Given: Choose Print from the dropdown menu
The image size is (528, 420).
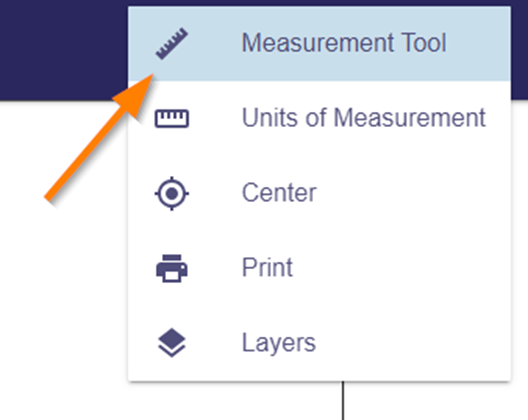Looking at the screenshot, I should pyautogui.click(x=319, y=268).
